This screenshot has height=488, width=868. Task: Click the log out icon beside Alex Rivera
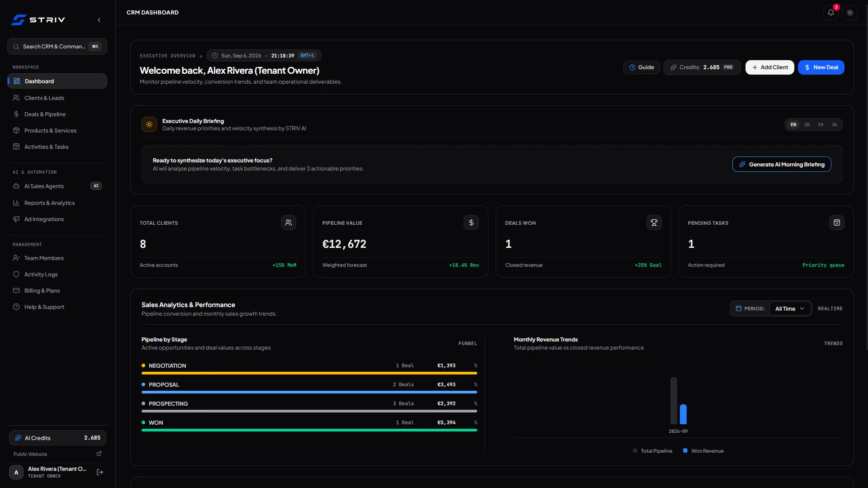pos(100,472)
